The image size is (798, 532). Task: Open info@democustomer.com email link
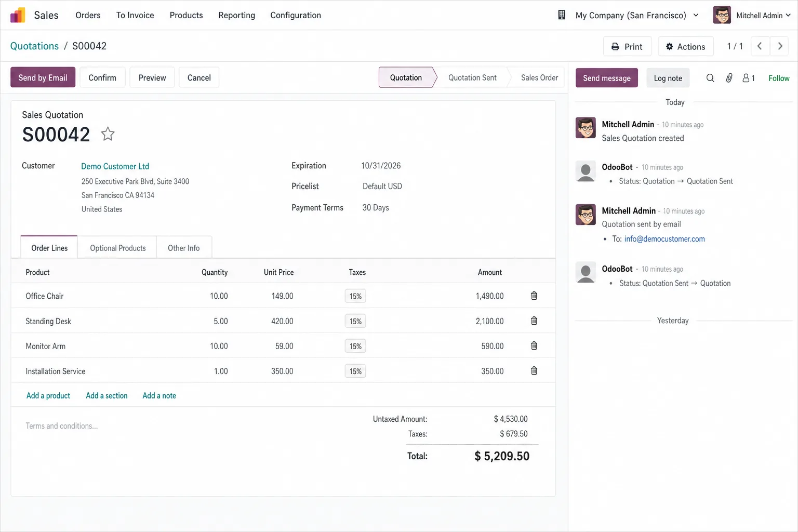664,239
